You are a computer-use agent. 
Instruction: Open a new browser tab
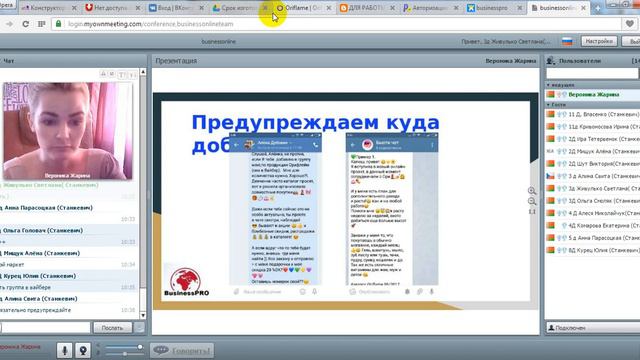598,8
